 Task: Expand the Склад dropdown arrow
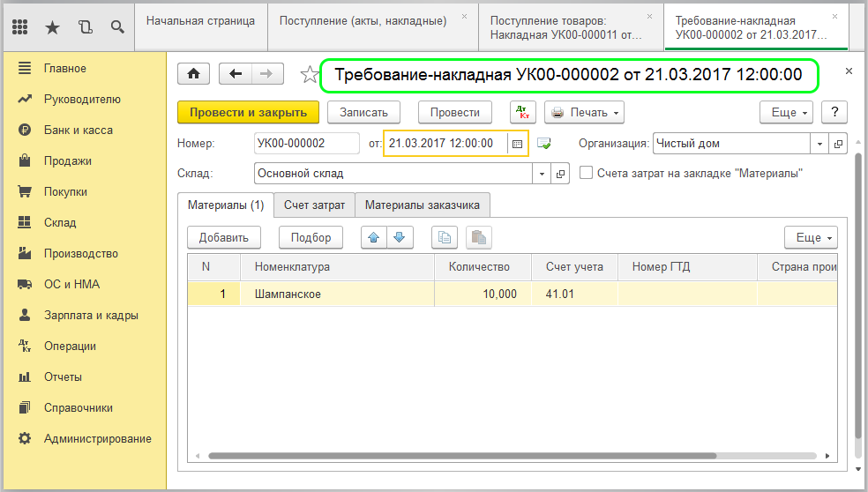tap(542, 174)
